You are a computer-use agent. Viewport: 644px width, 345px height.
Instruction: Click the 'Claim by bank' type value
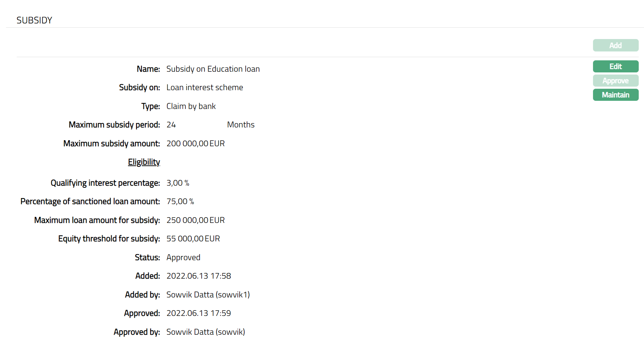coord(191,106)
